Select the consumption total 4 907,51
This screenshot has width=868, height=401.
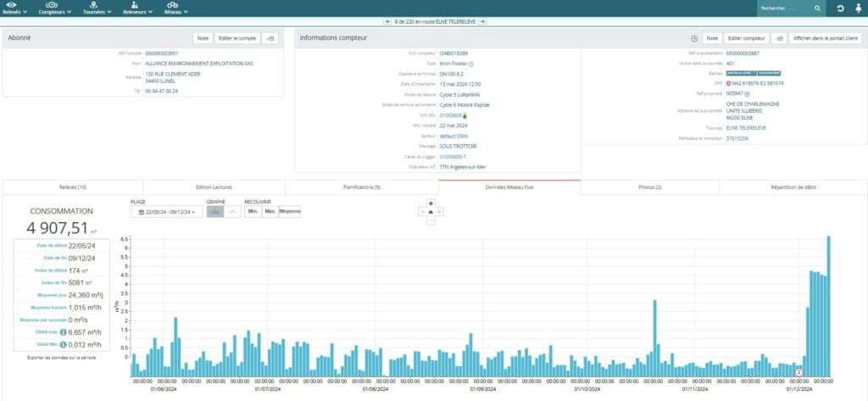click(x=57, y=228)
